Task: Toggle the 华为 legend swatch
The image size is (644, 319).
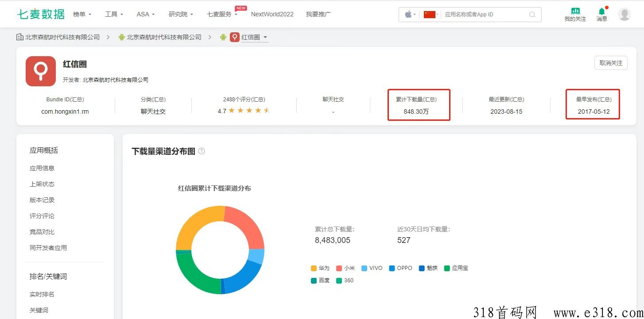Action: (314, 268)
